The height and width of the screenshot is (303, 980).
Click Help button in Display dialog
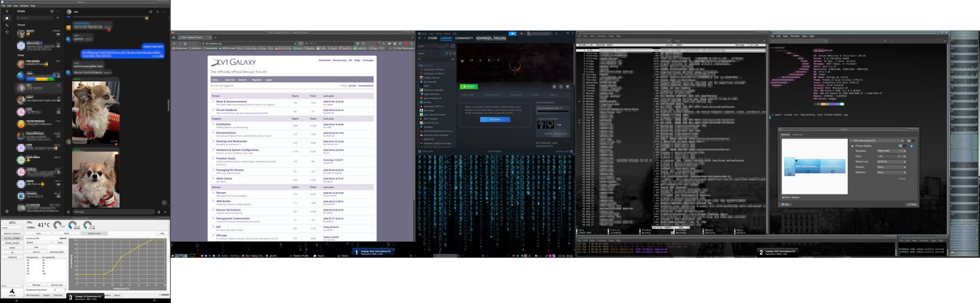785,204
